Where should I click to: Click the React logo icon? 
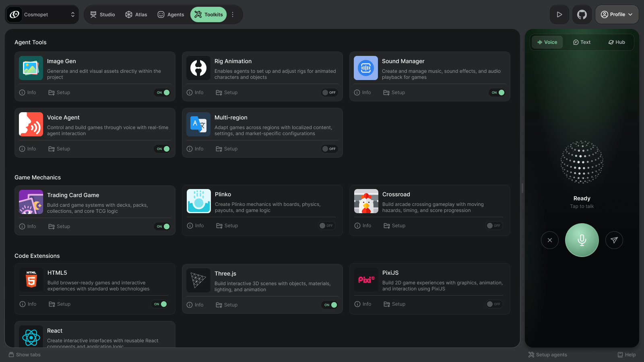[31, 337]
